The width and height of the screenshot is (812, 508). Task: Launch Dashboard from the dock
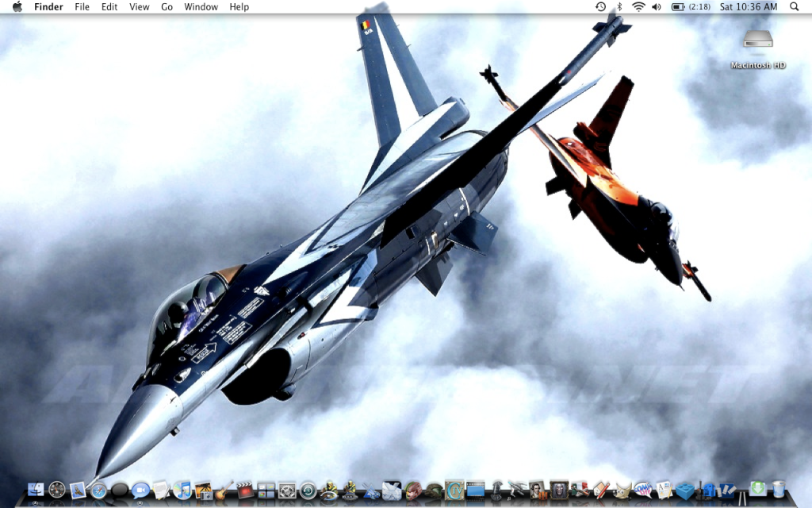click(57, 489)
